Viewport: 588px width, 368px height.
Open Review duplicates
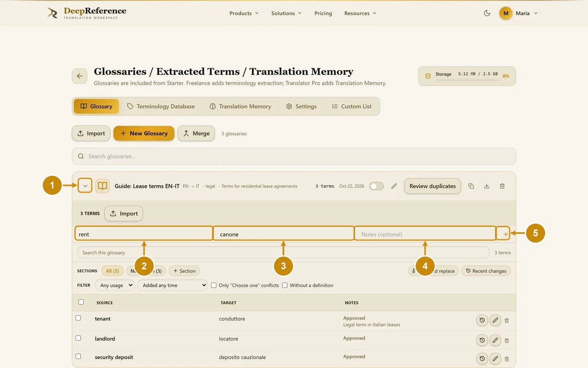pos(433,186)
